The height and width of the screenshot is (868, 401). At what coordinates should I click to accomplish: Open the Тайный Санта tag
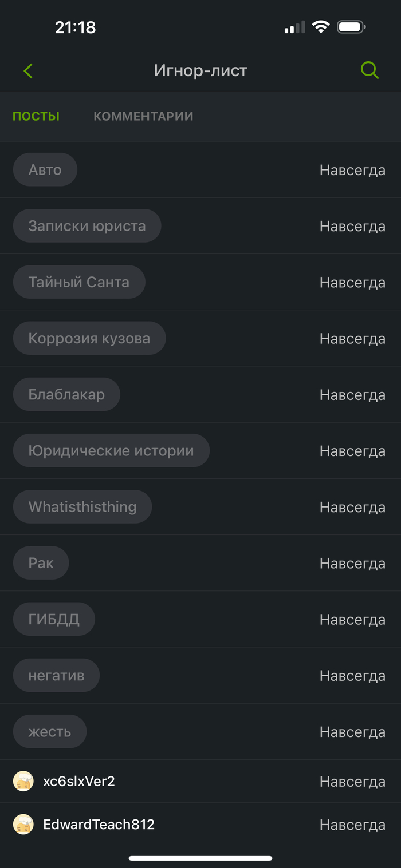79,282
